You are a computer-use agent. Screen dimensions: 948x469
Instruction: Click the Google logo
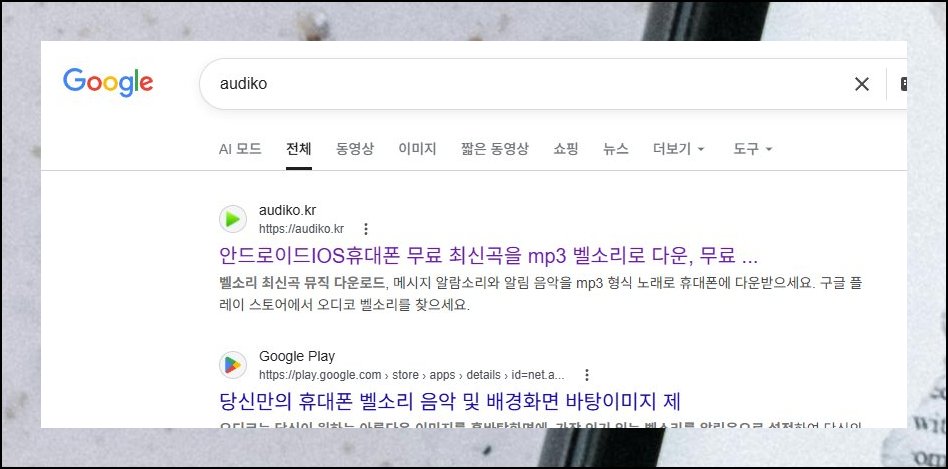tap(108, 83)
